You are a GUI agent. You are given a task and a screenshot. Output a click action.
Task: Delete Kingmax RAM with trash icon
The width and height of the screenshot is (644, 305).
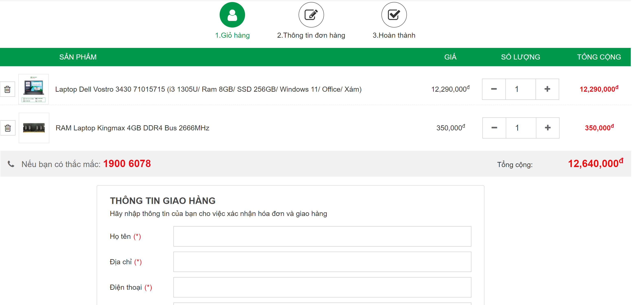pyautogui.click(x=8, y=128)
